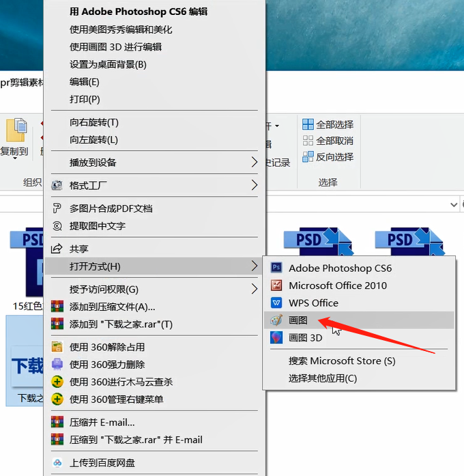Click menu text 提取图中文字

click(x=98, y=226)
